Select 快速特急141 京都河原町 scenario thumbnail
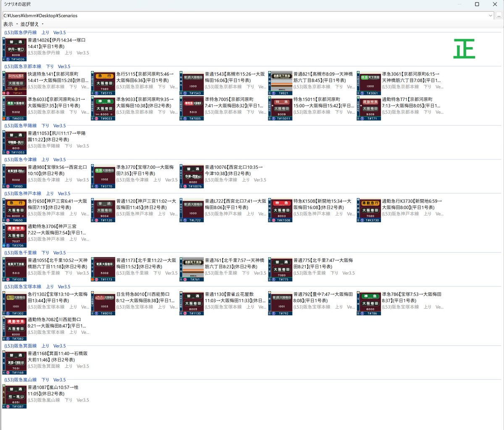The height and width of the screenshot is (430, 504). click(x=15, y=83)
